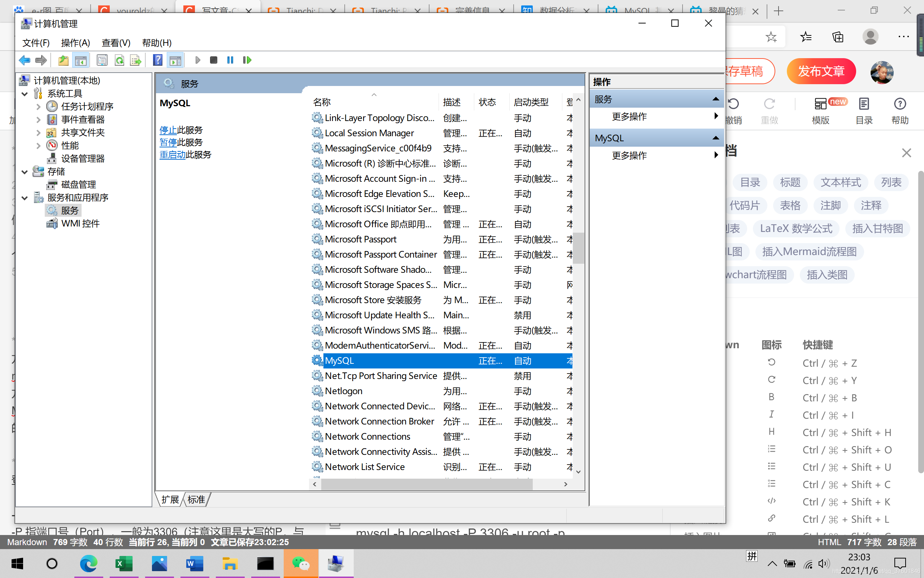Viewport: 924px width, 578px height.
Task: Click the scroll down arrow of services list
Action: (578, 472)
